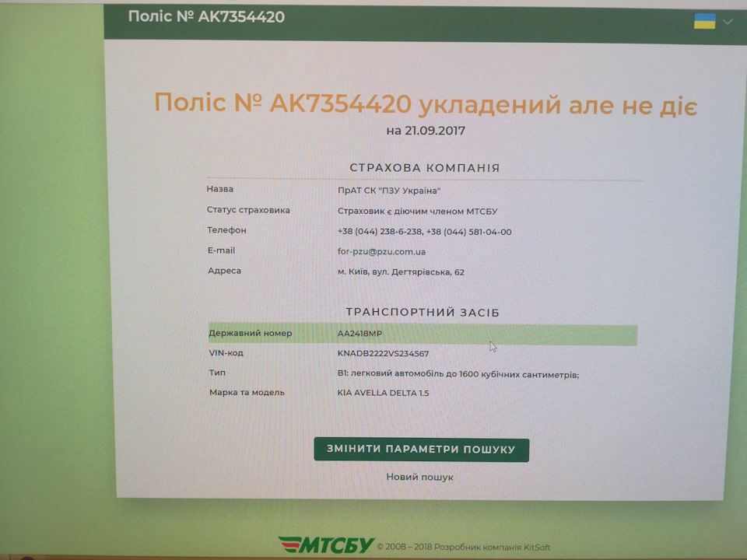Click the Страхова компанія section heading
This screenshot has width=747, height=560.
point(425,168)
